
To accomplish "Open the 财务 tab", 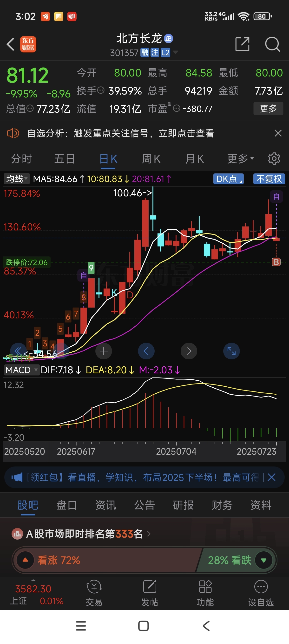I will tap(222, 505).
